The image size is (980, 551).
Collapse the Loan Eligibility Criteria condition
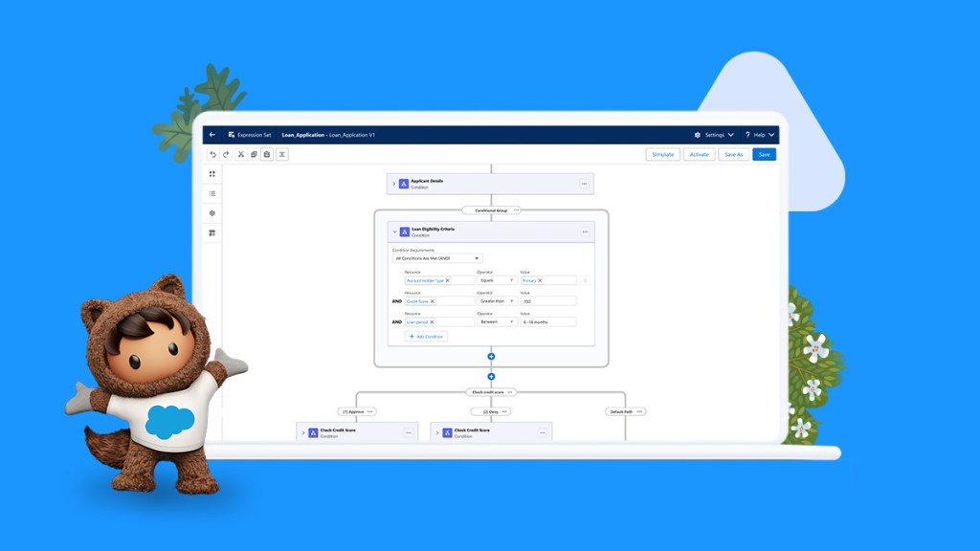pyautogui.click(x=392, y=231)
